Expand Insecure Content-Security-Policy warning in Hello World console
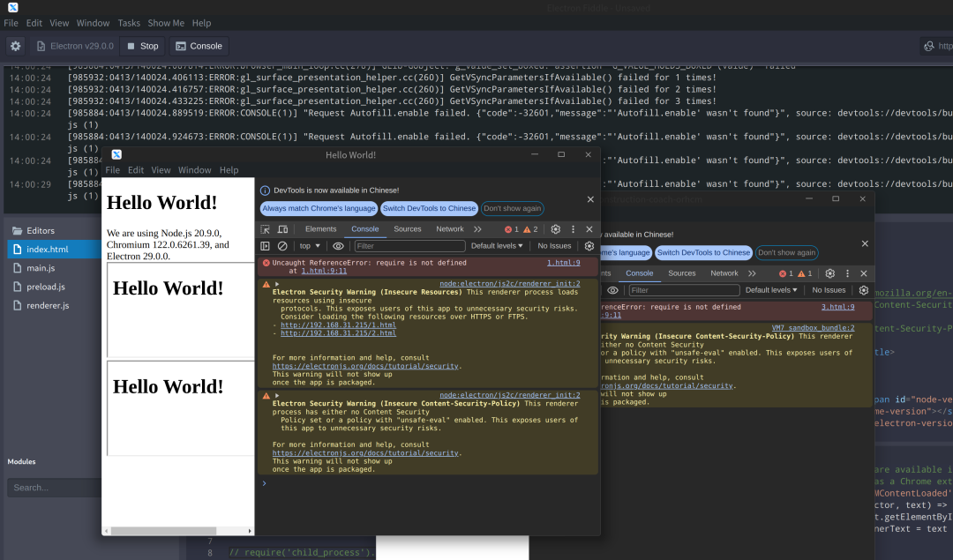Image resolution: width=953 pixels, height=560 pixels. (276, 395)
